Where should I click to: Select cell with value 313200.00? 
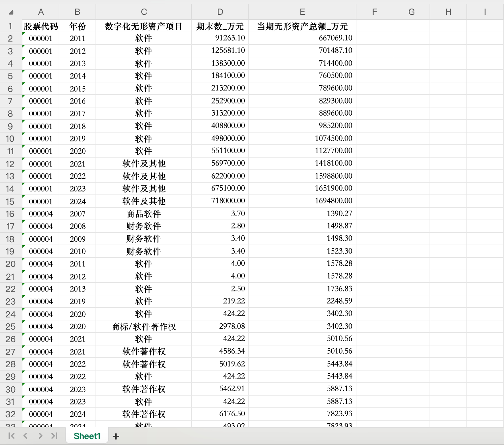(220, 113)
